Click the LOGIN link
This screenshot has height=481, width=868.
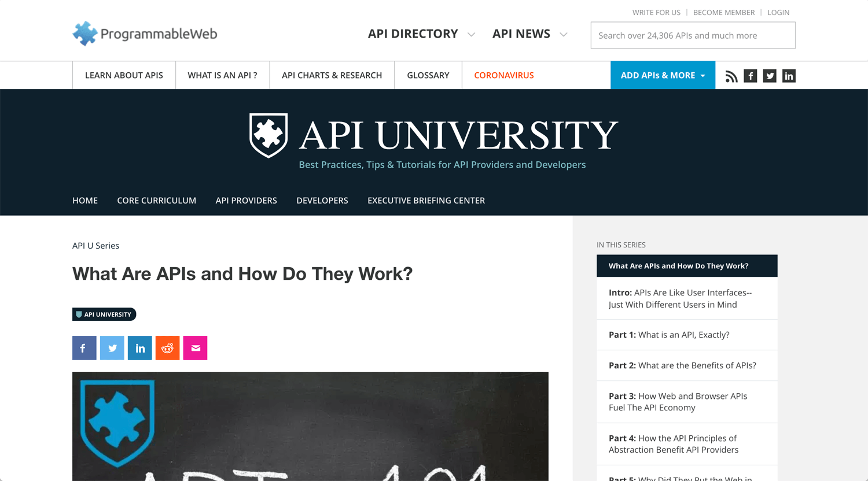coord(778,12)
